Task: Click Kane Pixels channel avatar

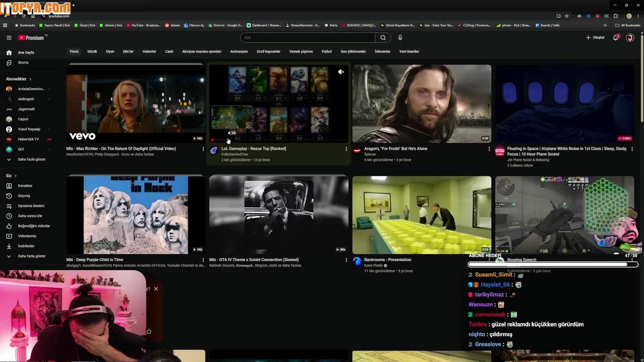Action: click(x=357, y=261)
